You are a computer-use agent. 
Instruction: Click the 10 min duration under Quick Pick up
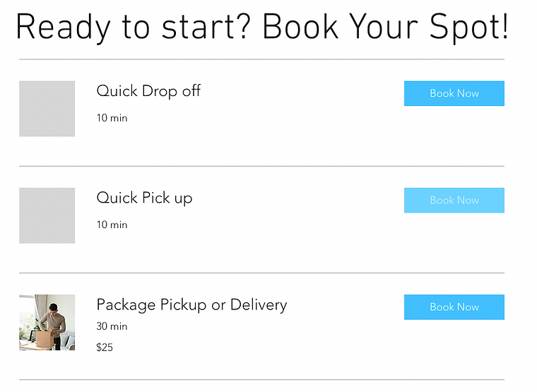coord(112,225)
